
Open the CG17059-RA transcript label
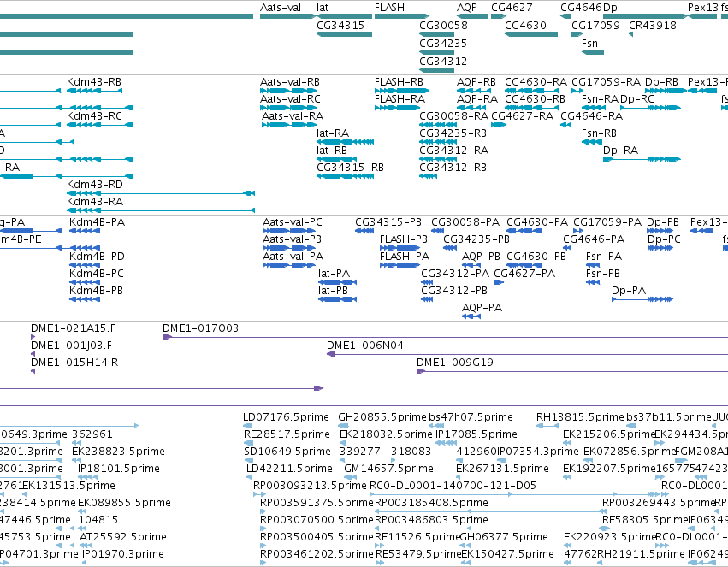click(606, 81)
